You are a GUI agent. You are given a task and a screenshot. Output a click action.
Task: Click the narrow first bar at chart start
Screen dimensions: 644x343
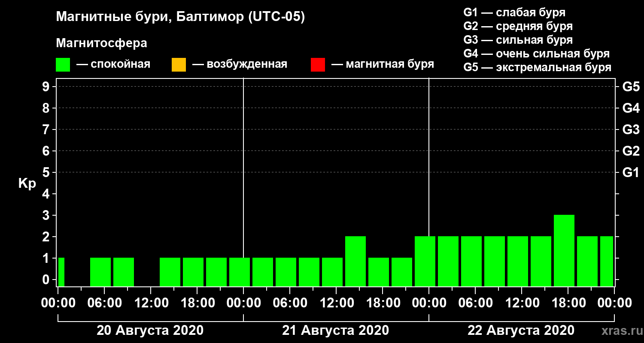61,272
